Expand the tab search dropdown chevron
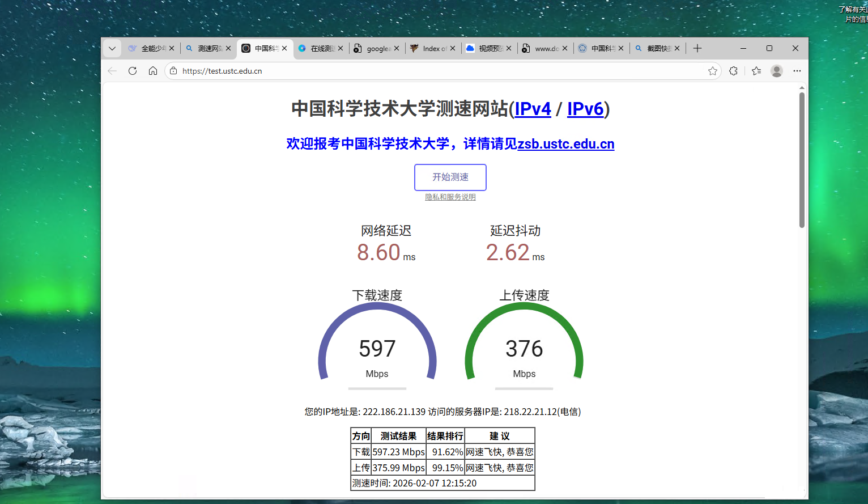 [x=112, y=49]
